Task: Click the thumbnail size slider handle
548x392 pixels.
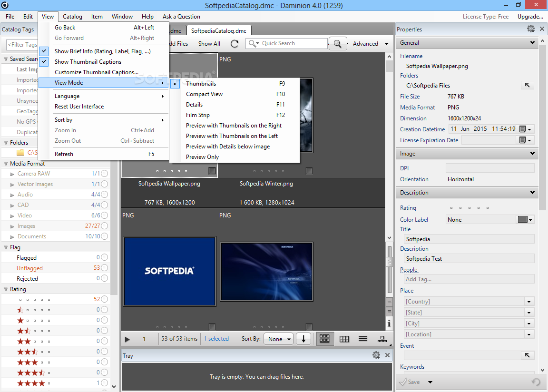Action: [389, 262]
